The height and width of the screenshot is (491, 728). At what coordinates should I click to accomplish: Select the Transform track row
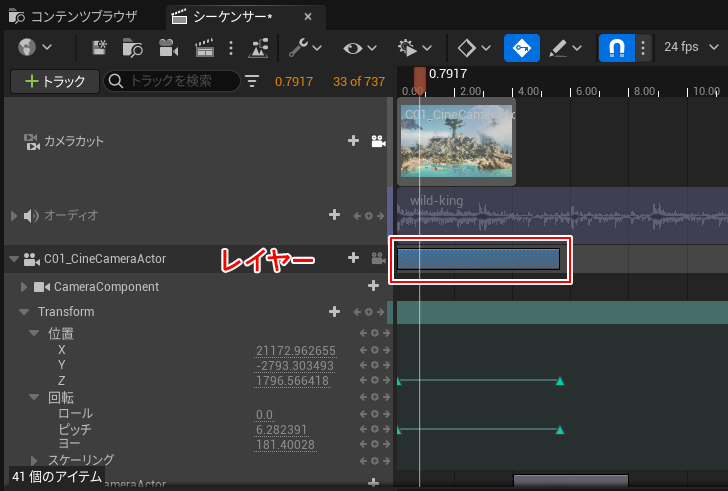(x=66, y=312)
